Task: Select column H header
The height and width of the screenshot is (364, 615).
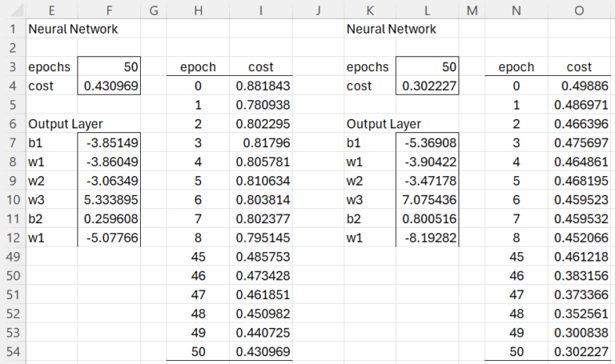Action: point(197,10)
